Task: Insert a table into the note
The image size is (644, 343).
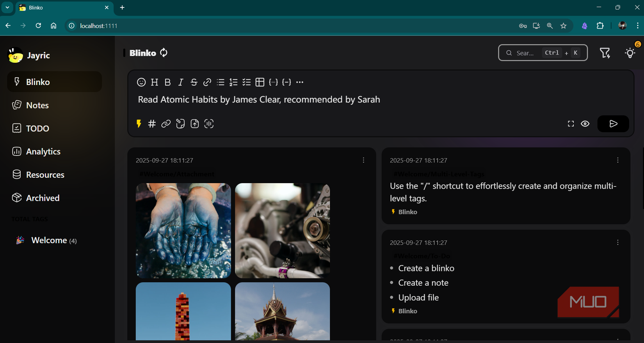Action: click(x=260, y=82)
